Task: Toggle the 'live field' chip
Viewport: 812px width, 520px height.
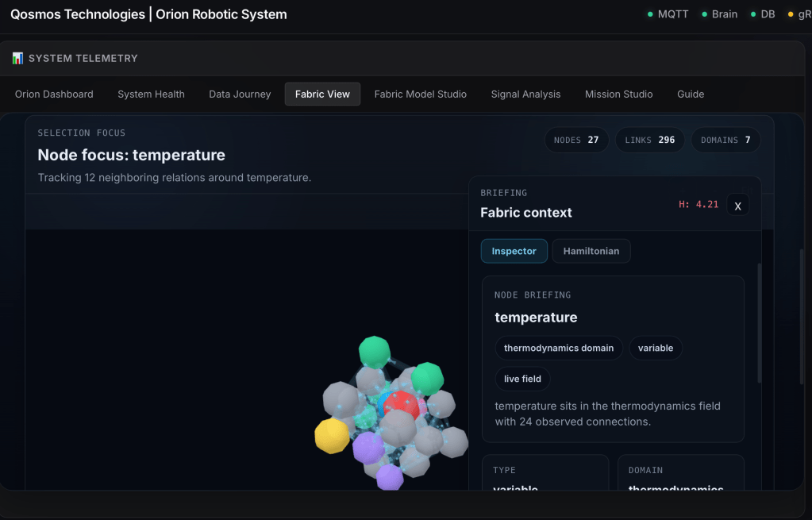Action: [x=521, y=379]
